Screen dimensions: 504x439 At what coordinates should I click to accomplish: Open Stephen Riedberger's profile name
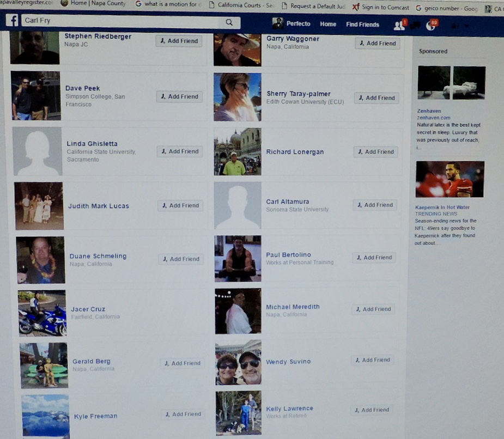point(98,36)
